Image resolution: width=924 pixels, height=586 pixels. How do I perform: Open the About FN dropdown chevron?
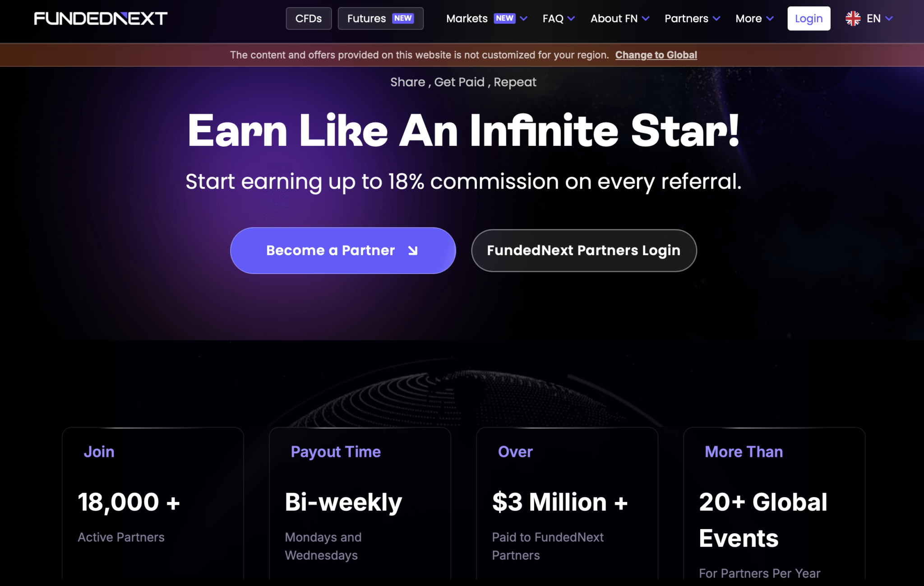pos(646,19)
